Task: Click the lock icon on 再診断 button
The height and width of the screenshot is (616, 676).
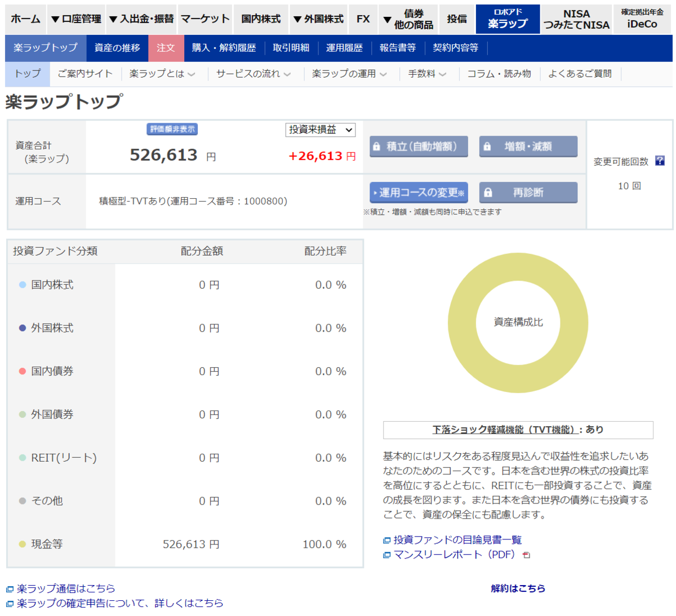Action: [488, 193]
